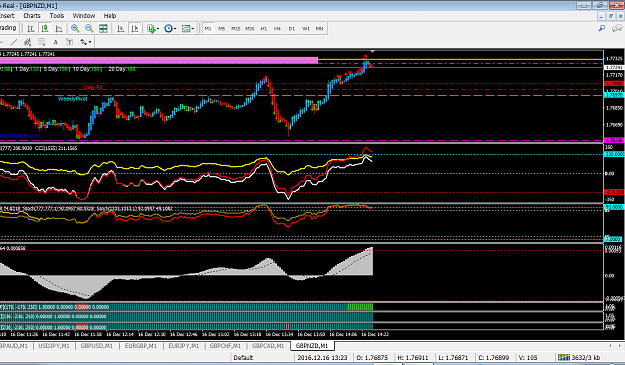Select the text label tool

(x=69, y=42)
